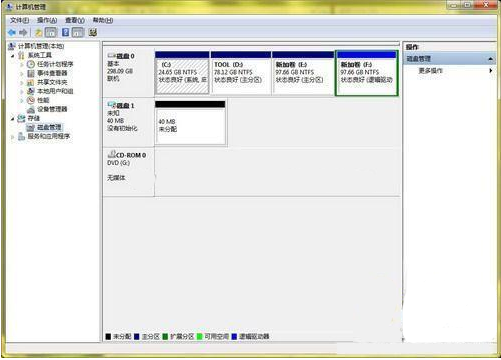Click the Performance (性能) tree icon
The height and width of the screenshot is (360, 501).
31,100
